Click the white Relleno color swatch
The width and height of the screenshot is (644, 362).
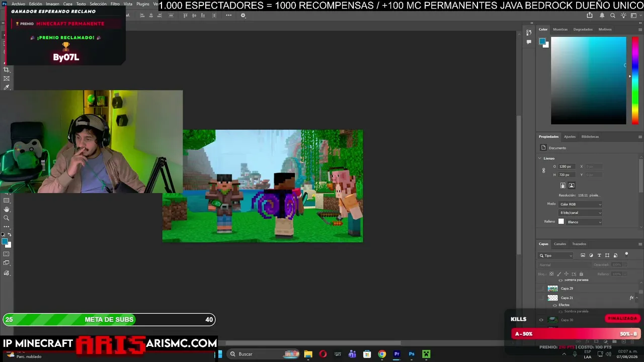point(561,222)
